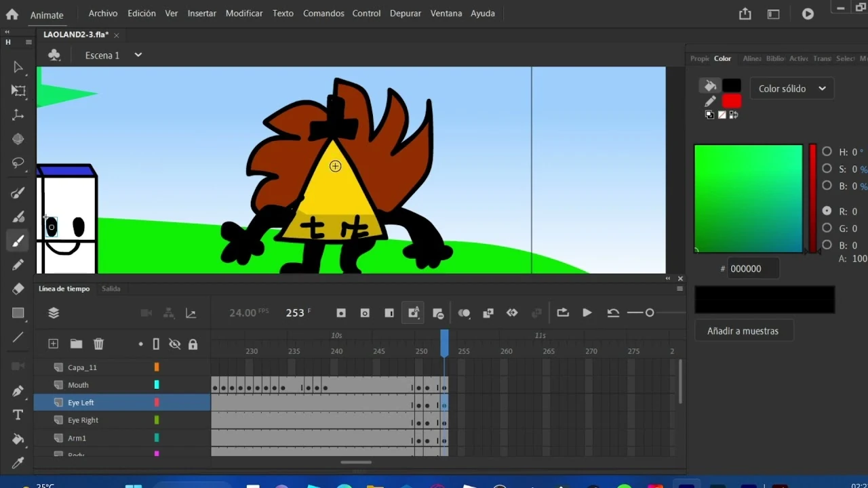This screenshot has width=868, height=488.
Task: Play the timeline animation
Action: click(x=587, y=312)
